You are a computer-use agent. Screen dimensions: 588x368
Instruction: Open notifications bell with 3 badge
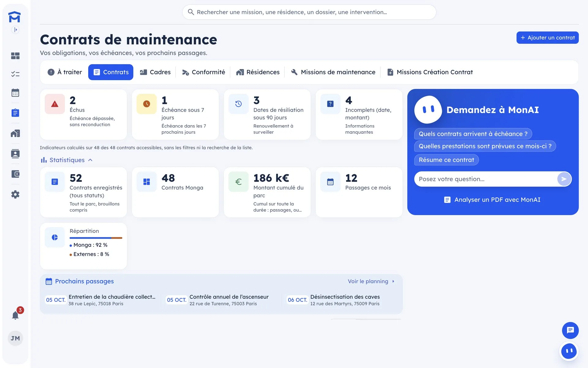(16, 315)
